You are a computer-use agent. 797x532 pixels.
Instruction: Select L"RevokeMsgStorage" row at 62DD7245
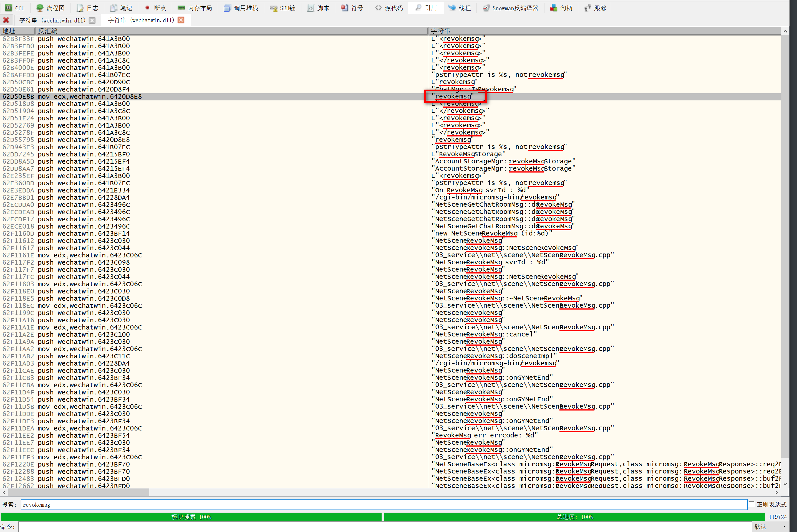(x=390, y=154)
